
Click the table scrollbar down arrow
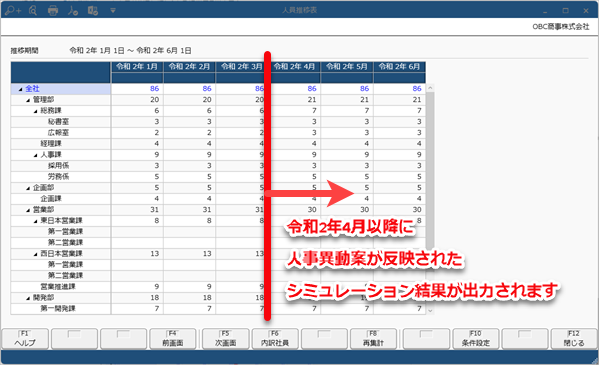pos(430,310)
